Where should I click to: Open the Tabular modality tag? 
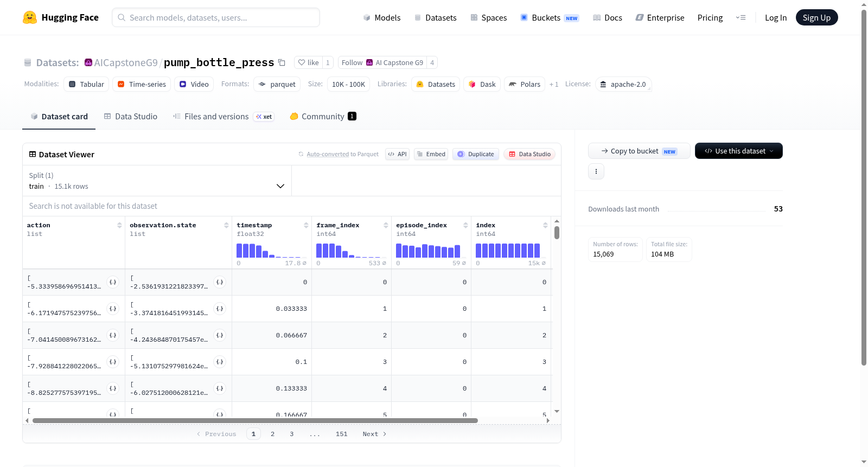point(86,84)
